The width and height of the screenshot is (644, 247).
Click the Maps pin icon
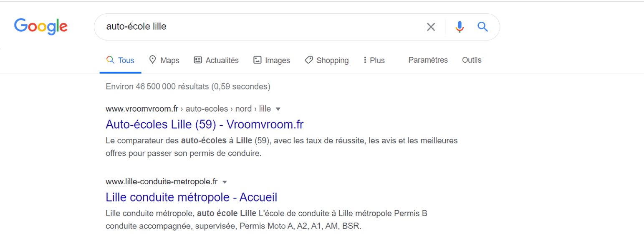click(x=152, y=60)
